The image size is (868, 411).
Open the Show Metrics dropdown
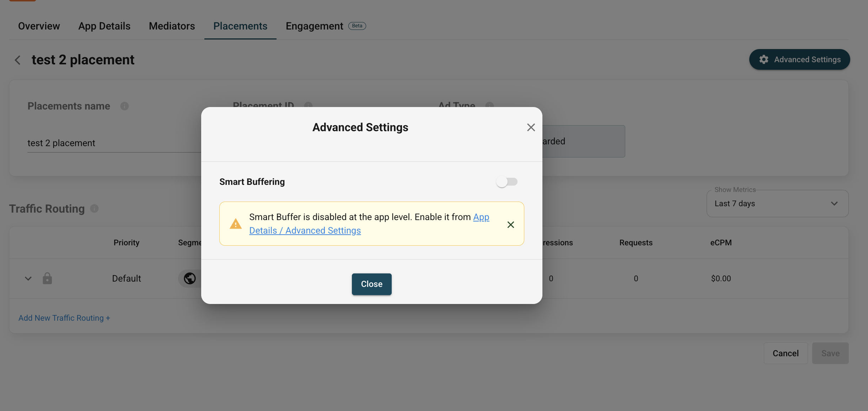tap(777, 203)
